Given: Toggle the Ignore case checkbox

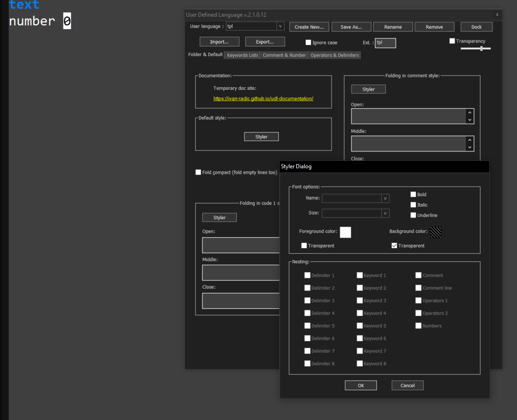Looking at the screenshot, I should pos(308,43).
